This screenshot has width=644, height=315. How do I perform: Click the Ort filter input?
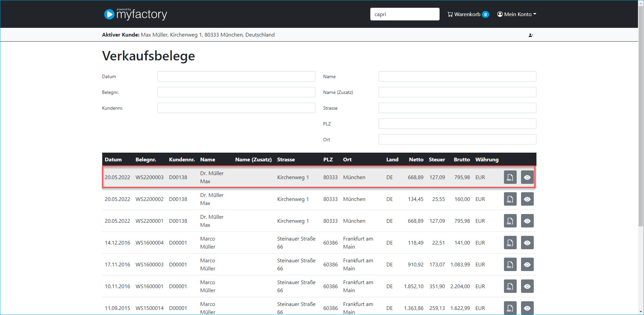[457, 140]
